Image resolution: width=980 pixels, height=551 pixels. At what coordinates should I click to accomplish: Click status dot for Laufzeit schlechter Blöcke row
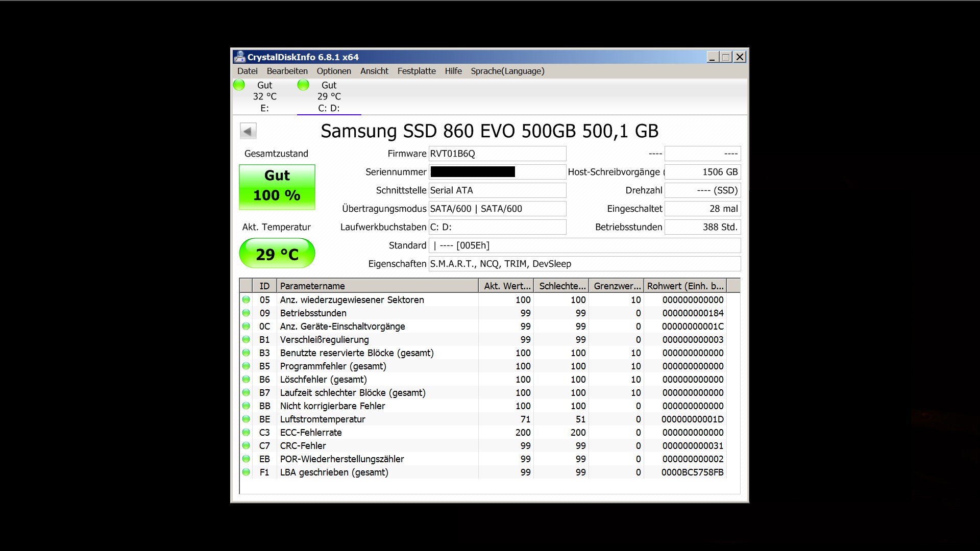click(x=246, y=393)
